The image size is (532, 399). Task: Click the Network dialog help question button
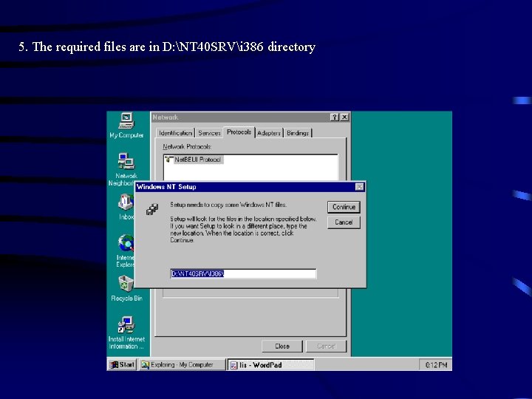coord(334,117)
